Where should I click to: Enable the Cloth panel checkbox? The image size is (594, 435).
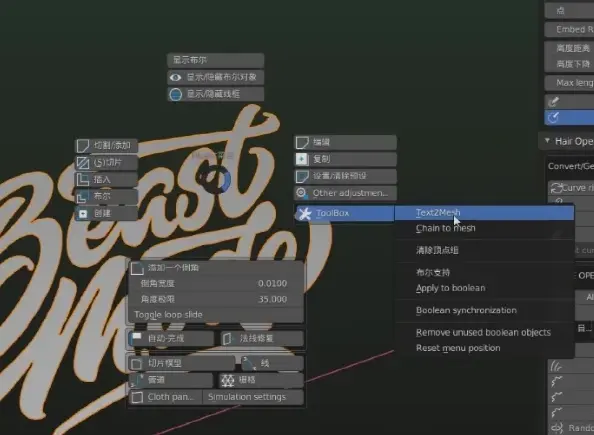pyautogui.click(x=137, y=397)
